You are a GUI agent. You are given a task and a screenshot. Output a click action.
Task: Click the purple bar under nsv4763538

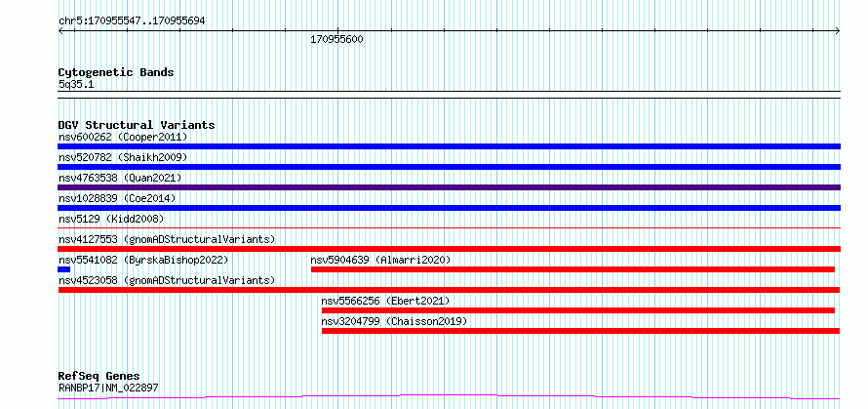coord(449,187)
